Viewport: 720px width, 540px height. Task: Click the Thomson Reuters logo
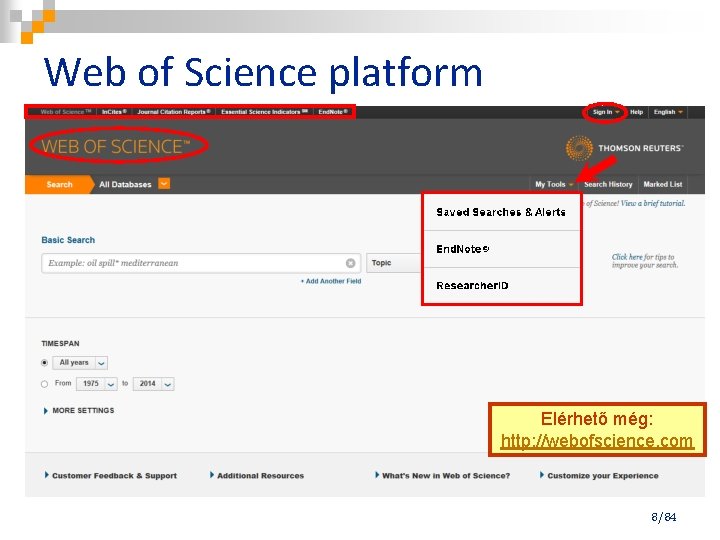[x=624, y=148]
